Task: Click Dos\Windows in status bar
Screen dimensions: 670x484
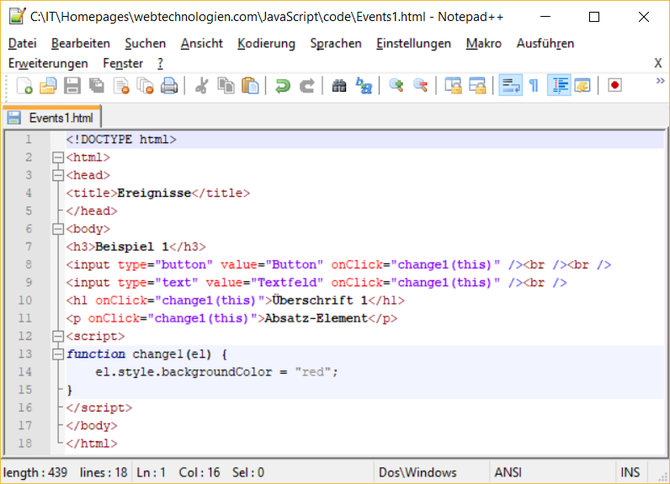Action: click(417, 472)
